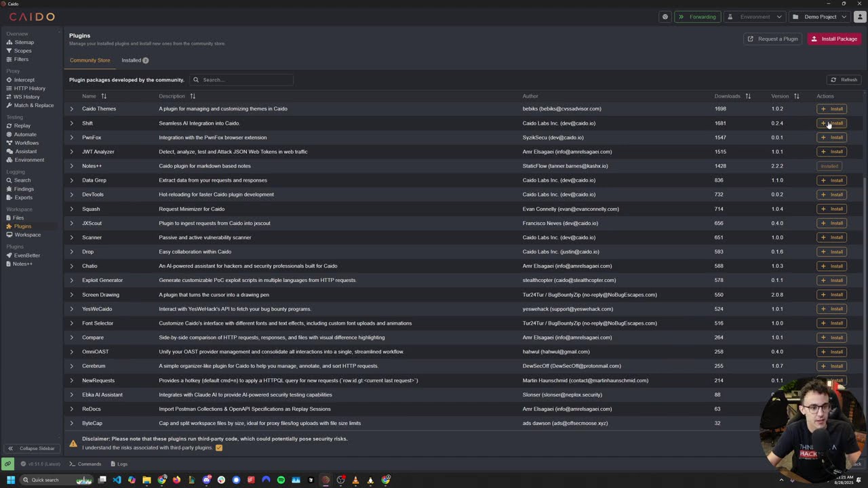This screenshot has height=488, width=868.
Task: Open Spotify from the taskbar
Action: click(281, 480)
